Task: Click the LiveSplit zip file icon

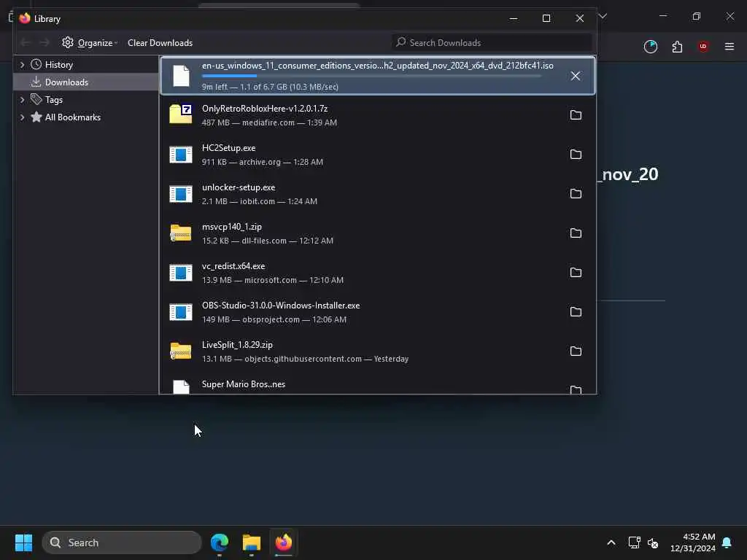Action: [x=181, y=351]
